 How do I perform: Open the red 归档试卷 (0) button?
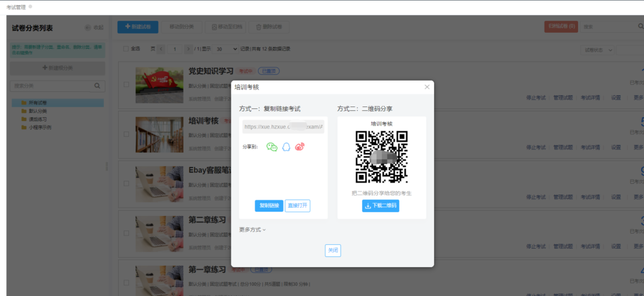tap(561, 26)
